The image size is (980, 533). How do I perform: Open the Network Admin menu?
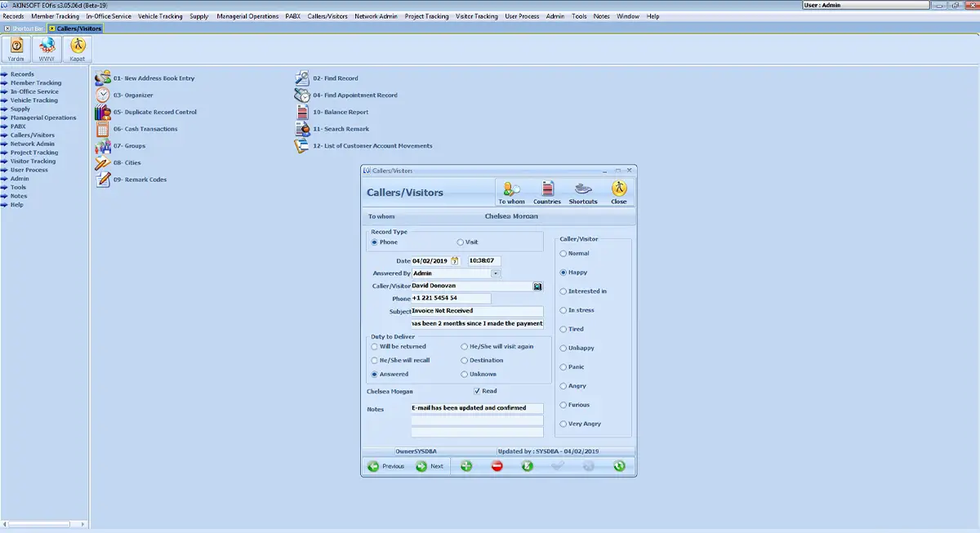click(376, 16)
